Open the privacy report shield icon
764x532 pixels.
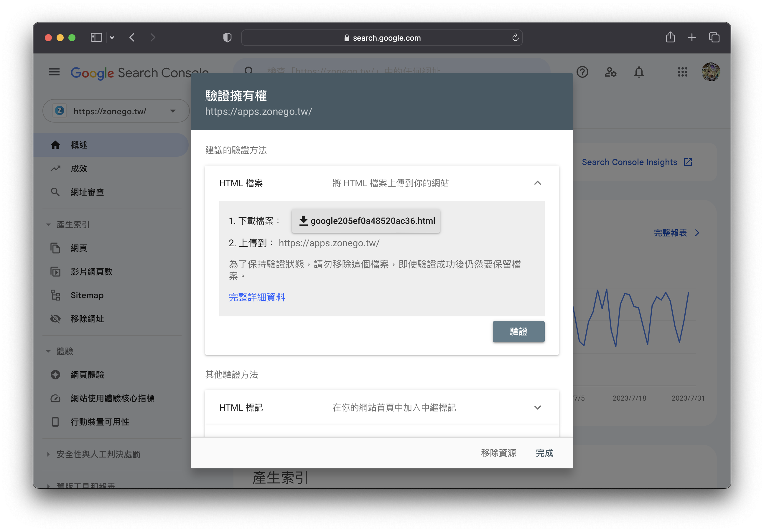point(227,38)
